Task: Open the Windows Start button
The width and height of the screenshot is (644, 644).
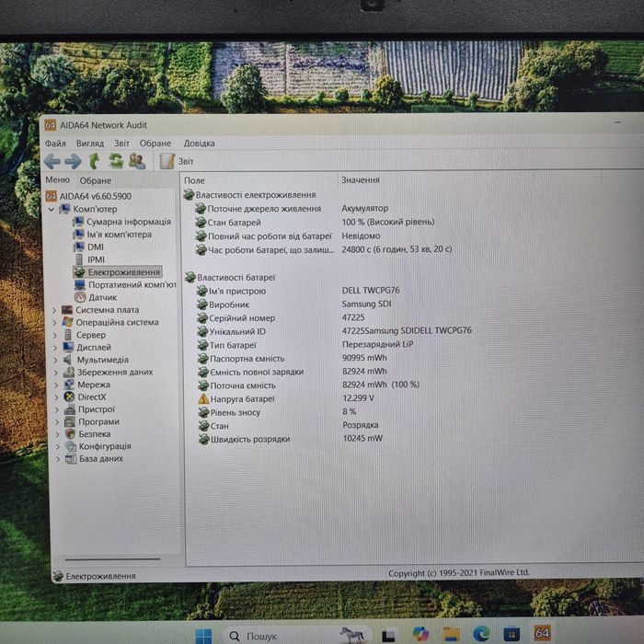Action: click(x=203, y=636)
